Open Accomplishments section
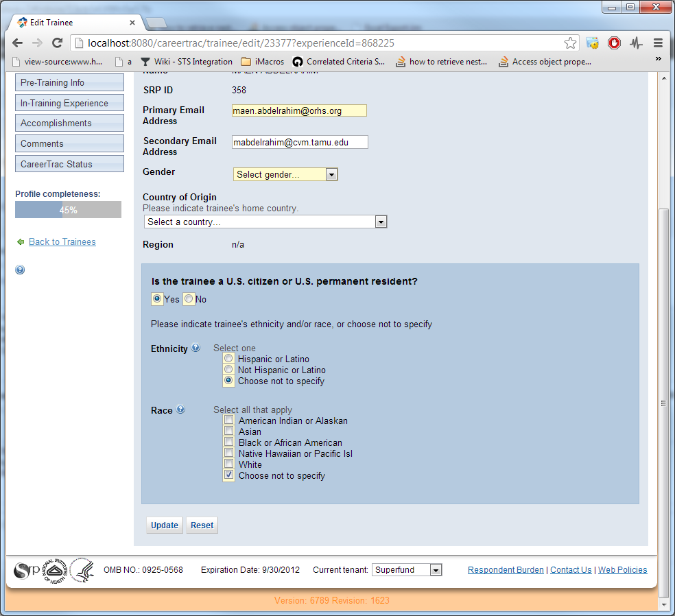Screen dimensions: 675x616 pos(69,123)
